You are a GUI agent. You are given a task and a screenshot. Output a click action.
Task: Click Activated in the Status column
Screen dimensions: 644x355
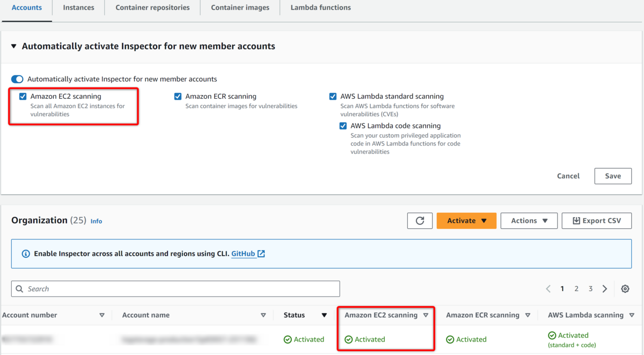tap(304, 339)
